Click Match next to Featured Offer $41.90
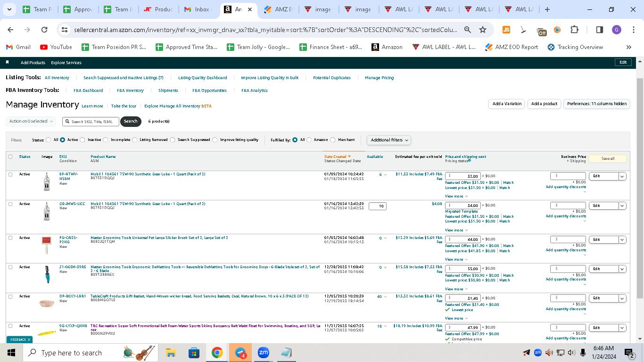The height and width of the screenshot is (362, 644). point(508,246)
